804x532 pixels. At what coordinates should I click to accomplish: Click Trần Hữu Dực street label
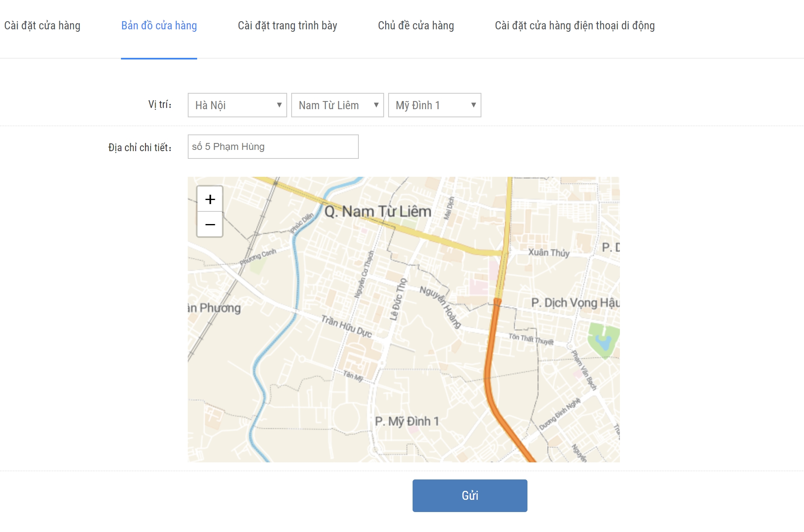(346, 327)
